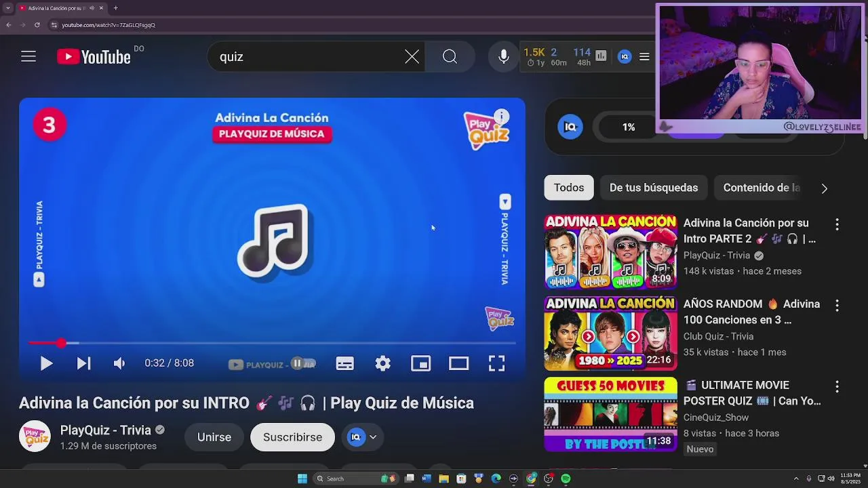868x488 pixels.
Task: Open File Explorer from the taskbar
Action: coord(443,479)
